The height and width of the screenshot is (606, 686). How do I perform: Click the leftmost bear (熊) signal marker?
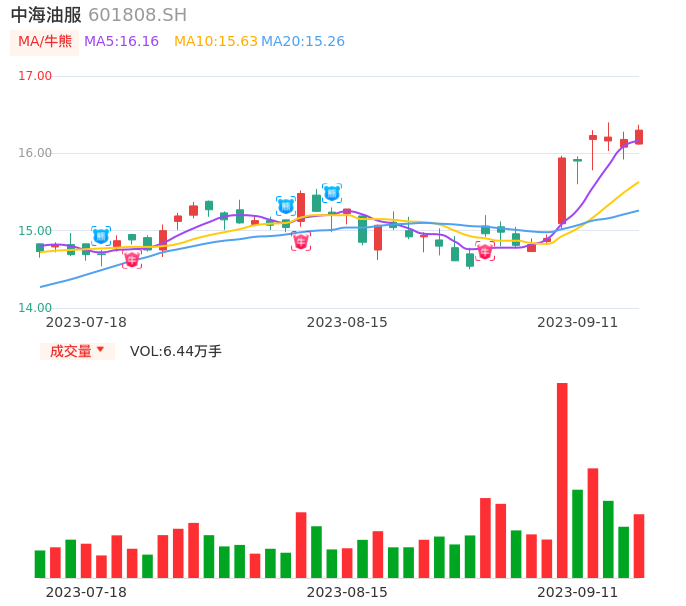point(101,236)
